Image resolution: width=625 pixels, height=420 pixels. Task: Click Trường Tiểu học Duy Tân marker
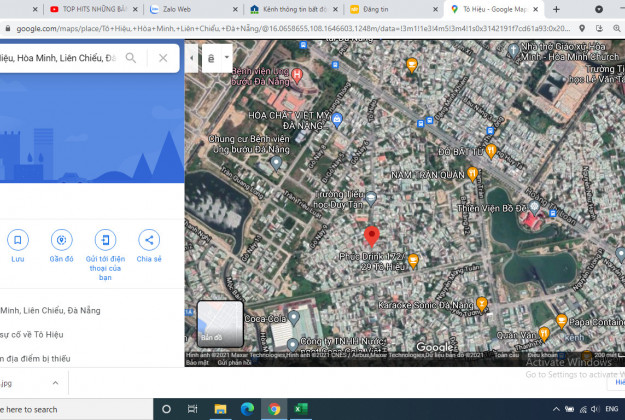(371, 198)
